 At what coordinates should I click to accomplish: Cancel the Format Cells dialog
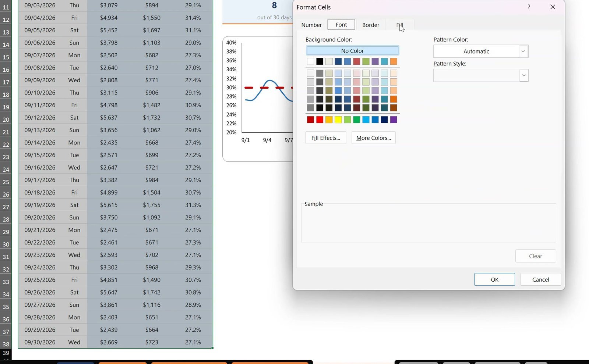[541, 279]
